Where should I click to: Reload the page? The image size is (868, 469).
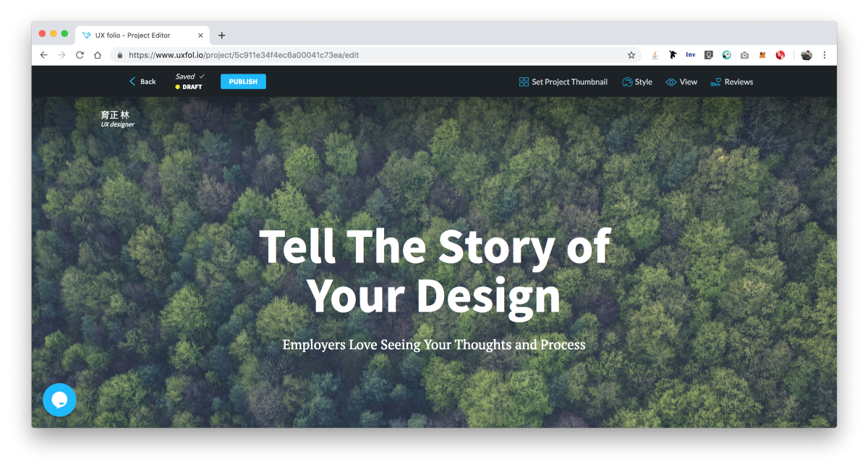point(80,55)
